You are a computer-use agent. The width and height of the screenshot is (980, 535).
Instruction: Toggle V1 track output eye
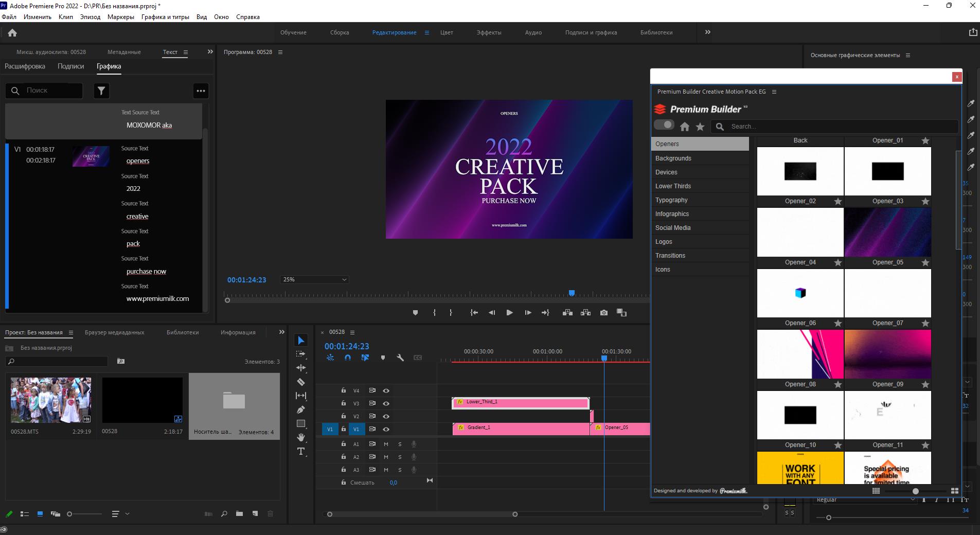(x=386, y=429)
